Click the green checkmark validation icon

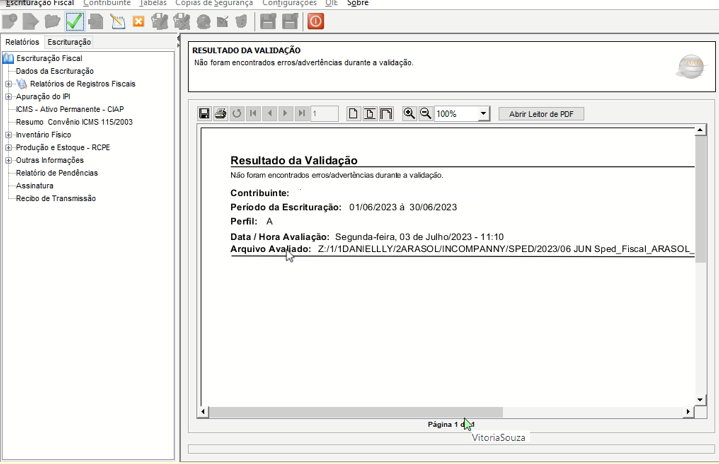[x=74, y=22]
